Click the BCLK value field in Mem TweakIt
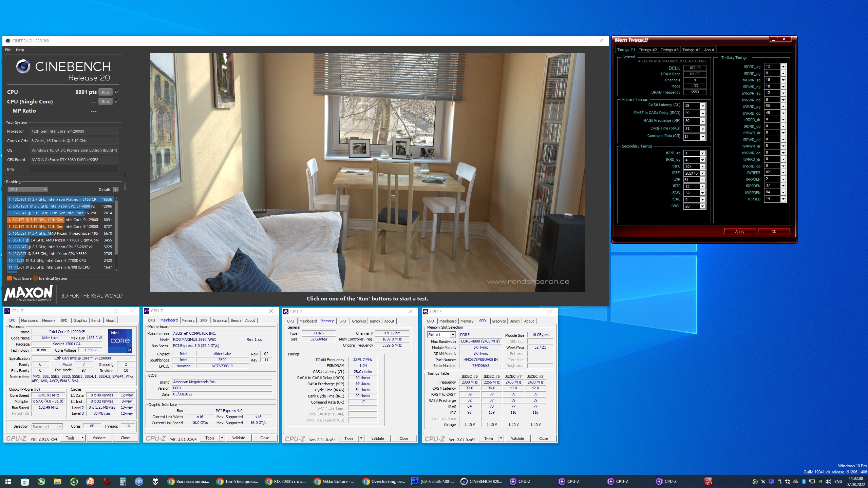This screenshot has height=488, width=868. [695, 68]
